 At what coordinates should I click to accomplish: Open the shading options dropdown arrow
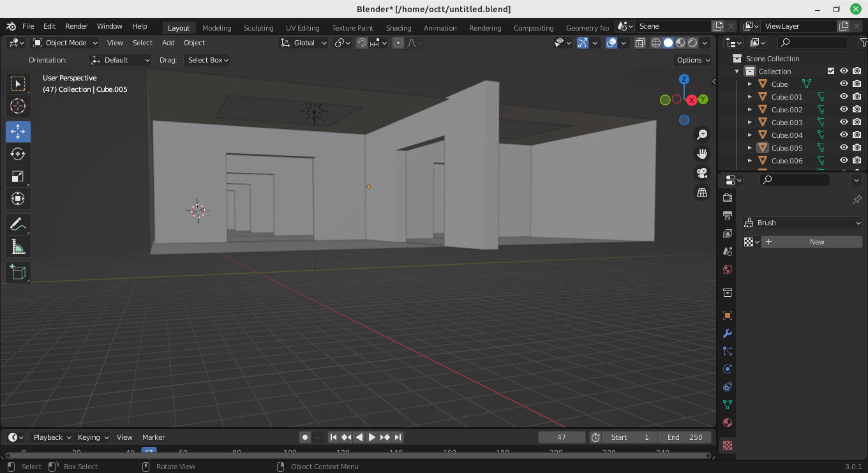(705, 43)
